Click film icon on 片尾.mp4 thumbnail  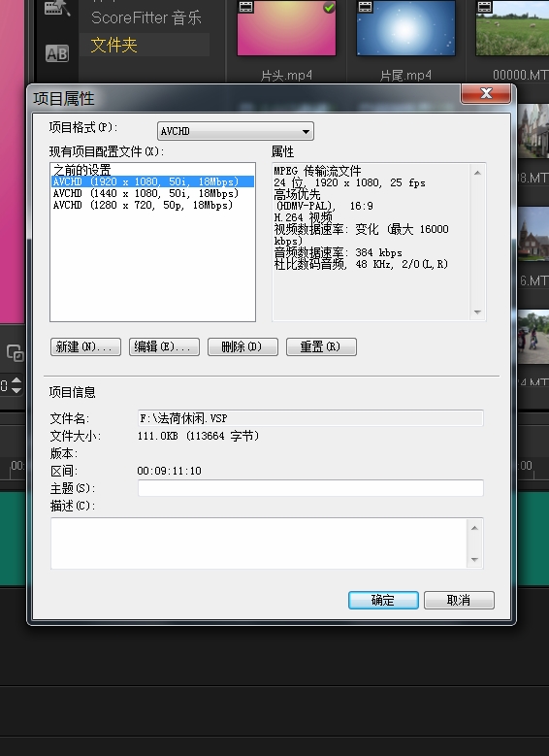point(366,6)
